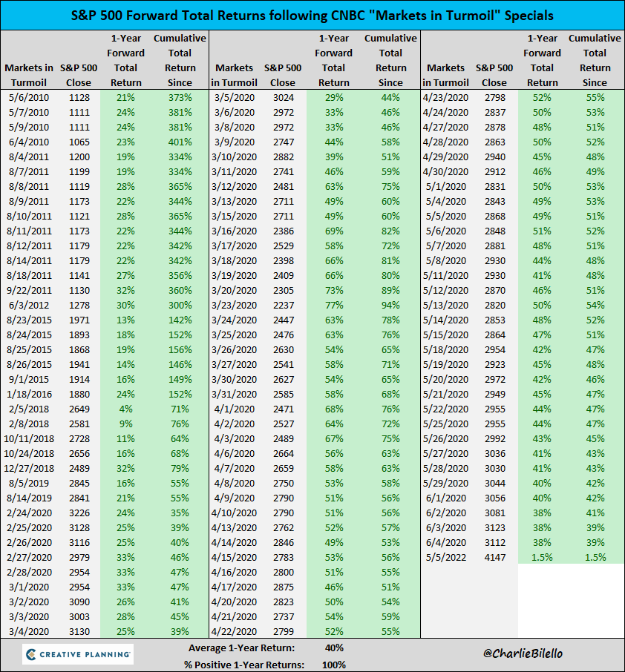Select the 2/5/2018 date cell

(x=27, y=409)
